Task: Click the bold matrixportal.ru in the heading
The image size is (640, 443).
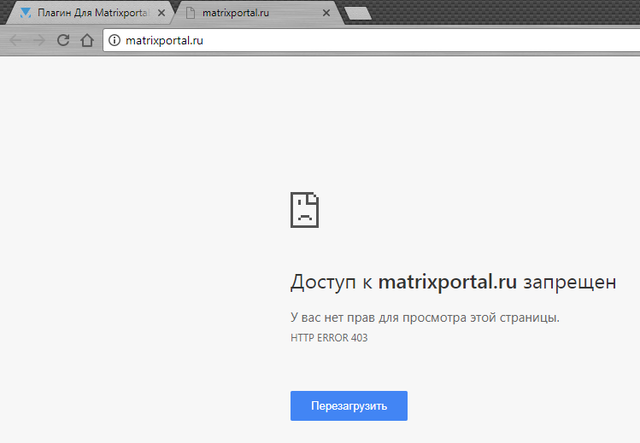Action: 448,282
